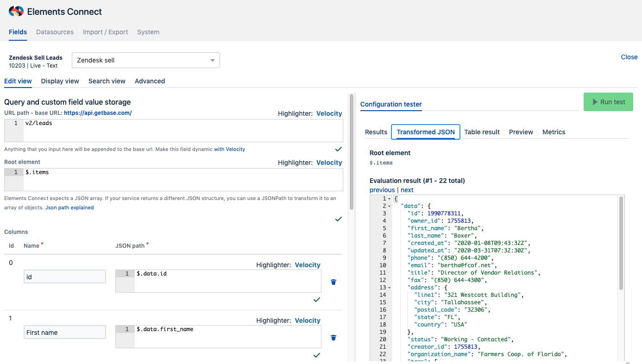The height and width of the screenshot is (364, 642).
Task: Delete the id column with trash icon
Action: (333, 282)
